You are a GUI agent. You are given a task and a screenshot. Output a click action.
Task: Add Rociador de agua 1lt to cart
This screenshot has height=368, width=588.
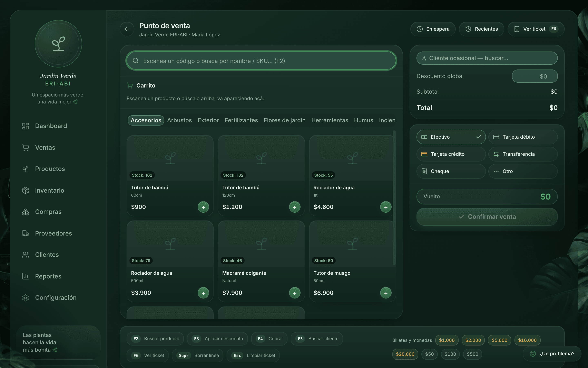[386, 207]
